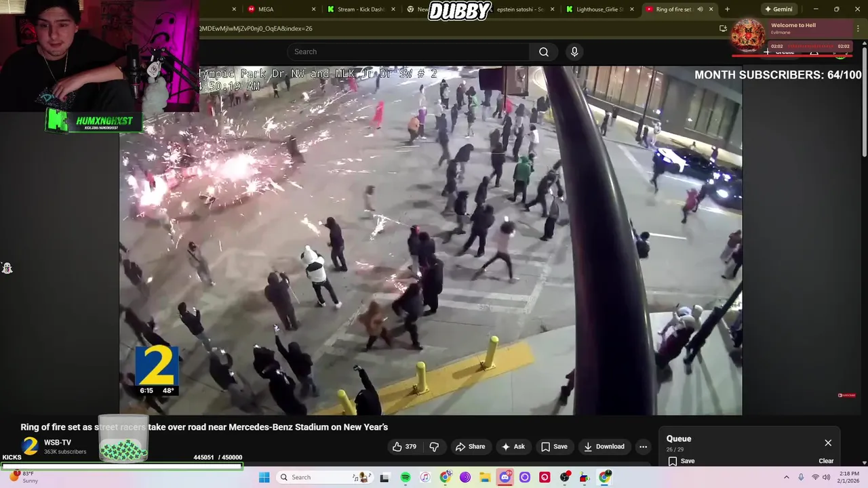Open the Ask AI button
This screenshot has height=488, width=868.
(513, 447)
